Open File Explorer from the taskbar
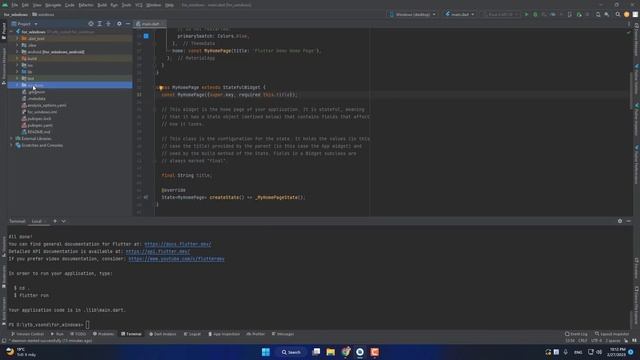 click(x=331, y=352)
